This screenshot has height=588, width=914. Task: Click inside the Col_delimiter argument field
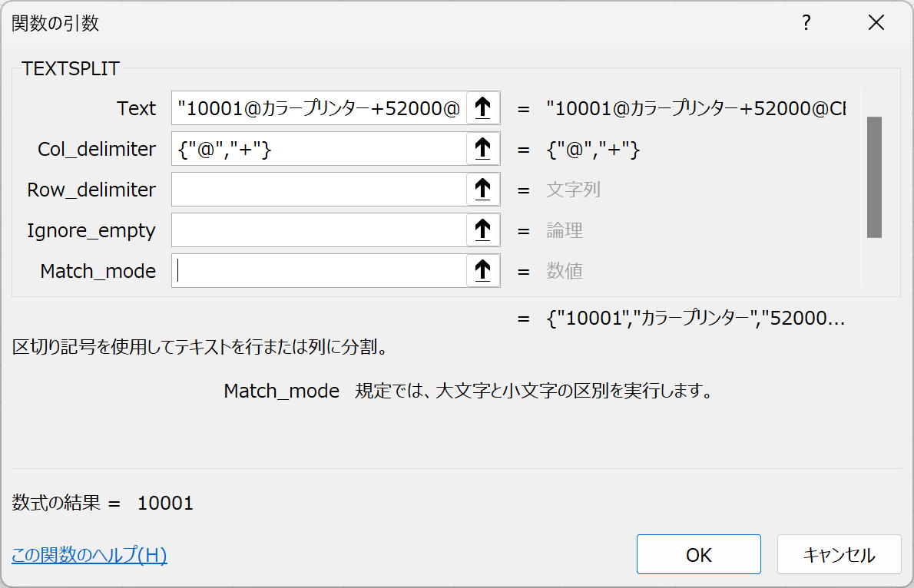click(x=319, y=149)
